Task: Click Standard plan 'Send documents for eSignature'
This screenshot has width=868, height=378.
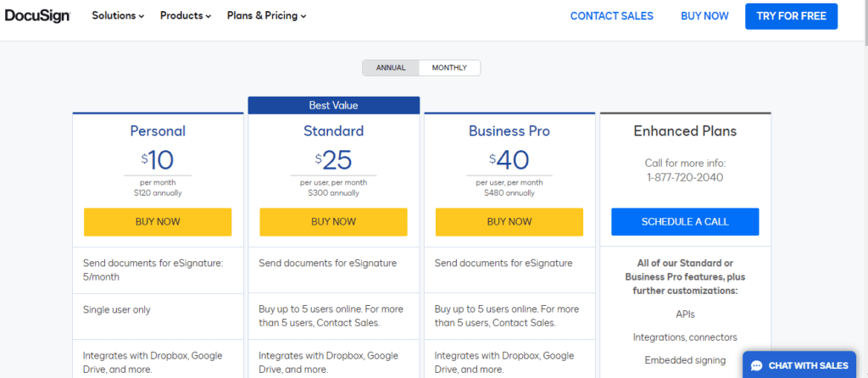Action: tap(328, 264)
